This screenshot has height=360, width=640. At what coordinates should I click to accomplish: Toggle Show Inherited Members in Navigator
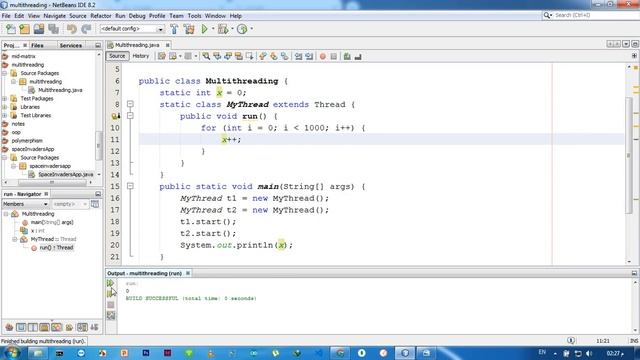pos(9,327)
